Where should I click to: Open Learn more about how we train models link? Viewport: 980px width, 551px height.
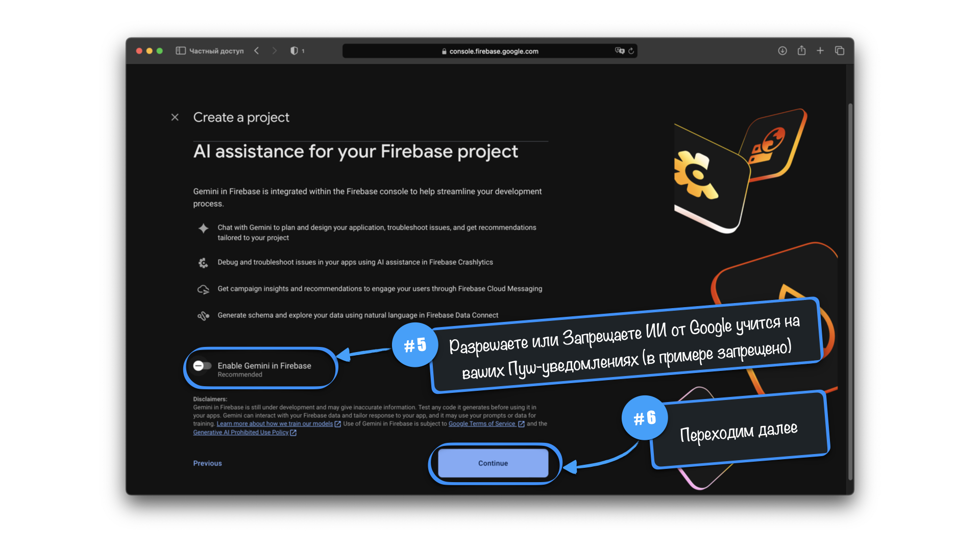point(275,424)
